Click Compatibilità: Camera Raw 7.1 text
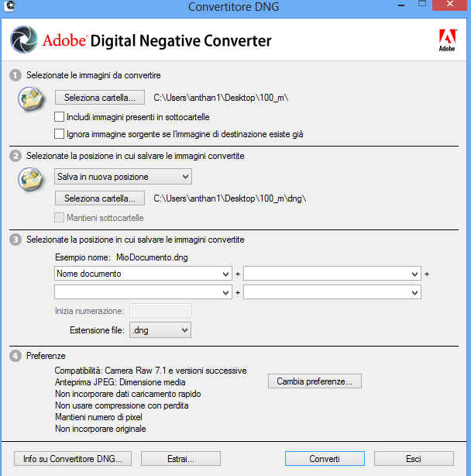Viewport: 471px width, 476px height. coord(151,371)
